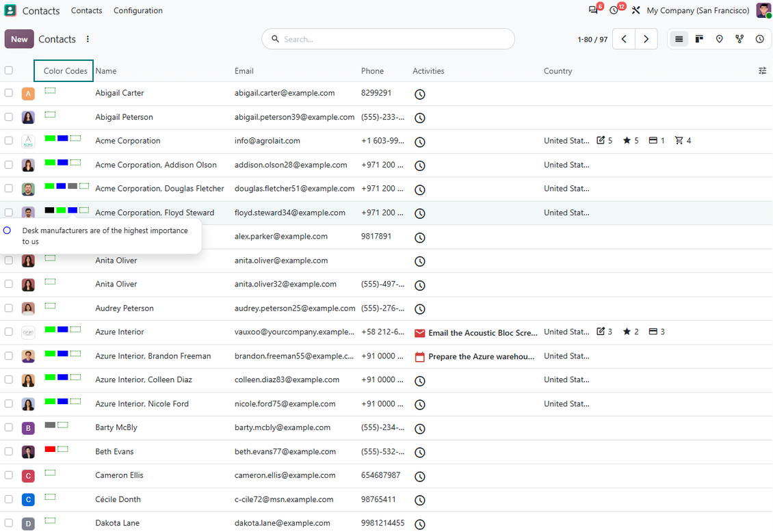Check the Abigail Carter row checkbox
The width and height of the screenshot is (773, 532).
click(9, 92)
